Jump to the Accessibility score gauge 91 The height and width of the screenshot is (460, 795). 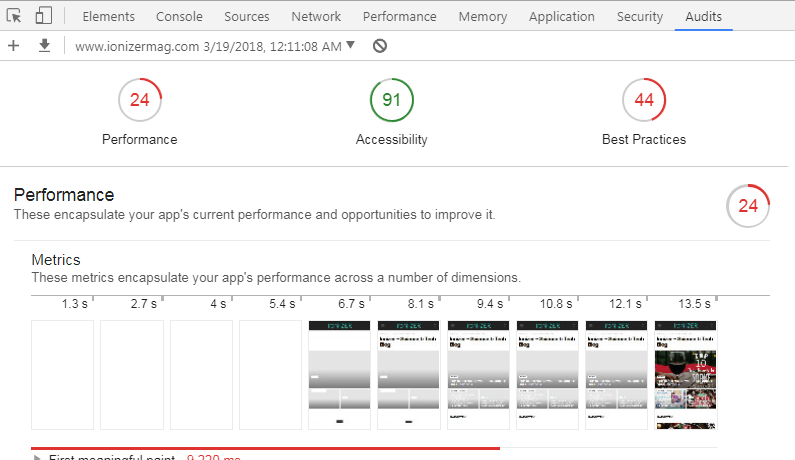391,100
